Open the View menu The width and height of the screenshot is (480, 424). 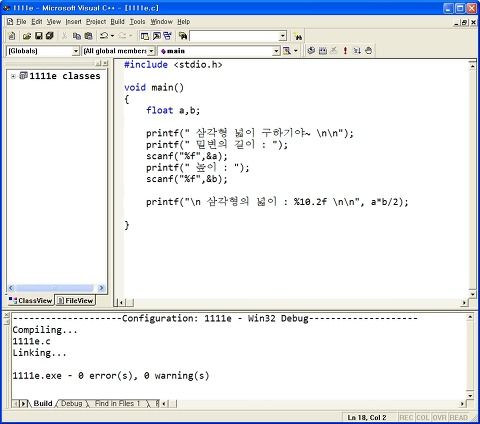pyautogui.click(x=54, y=22)
